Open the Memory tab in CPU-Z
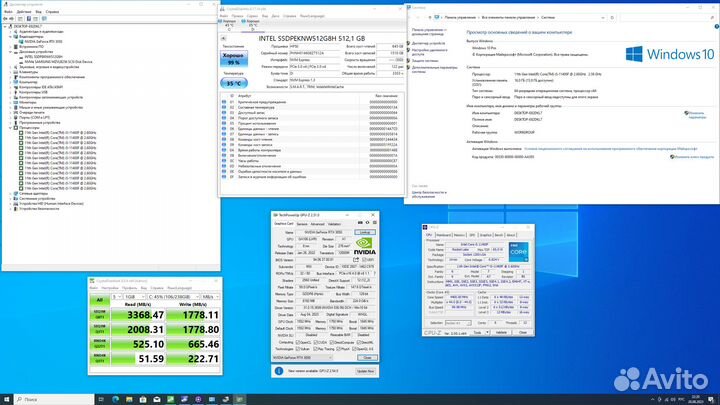 460,235
